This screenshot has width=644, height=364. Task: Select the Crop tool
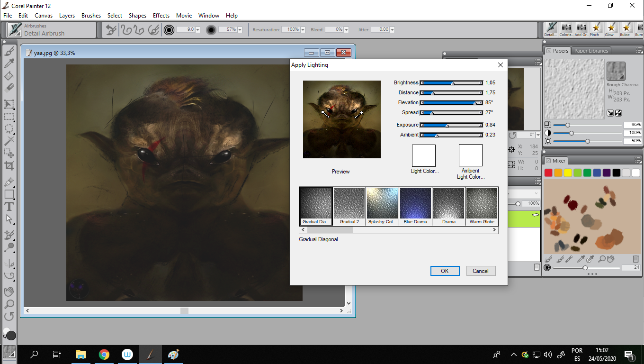click(9, 165)
